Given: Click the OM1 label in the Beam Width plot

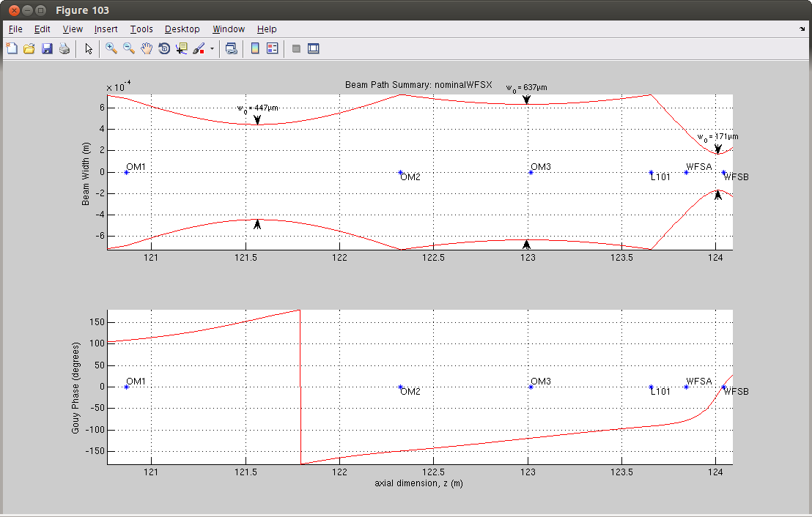Looking at the screenshot, I should (x=136, y=167).
